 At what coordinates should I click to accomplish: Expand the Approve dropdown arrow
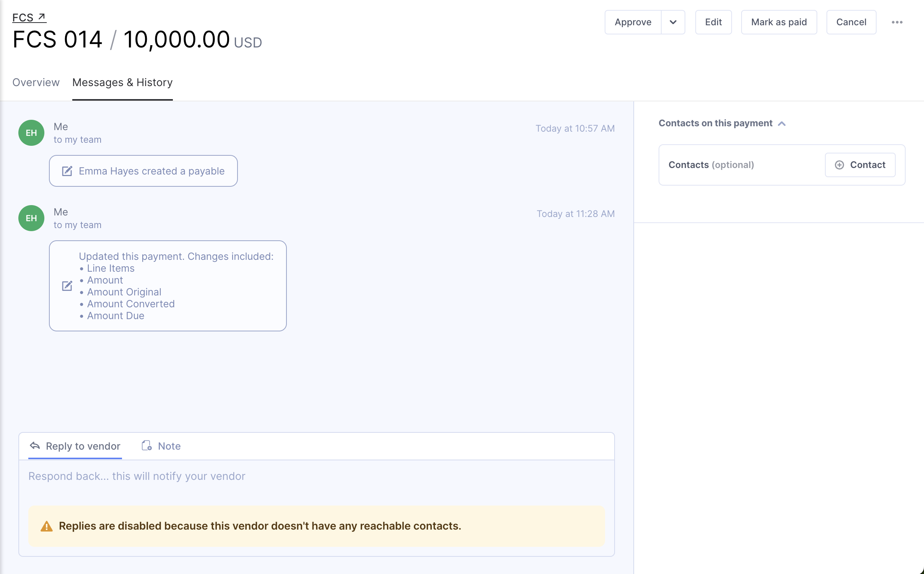click(673, 22)
